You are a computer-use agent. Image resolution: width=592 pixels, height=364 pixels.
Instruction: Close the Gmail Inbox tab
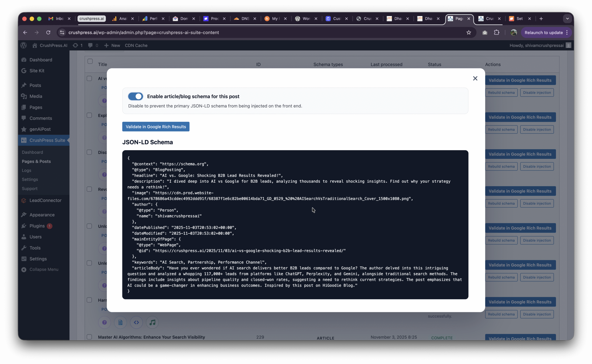pos(69,18)
